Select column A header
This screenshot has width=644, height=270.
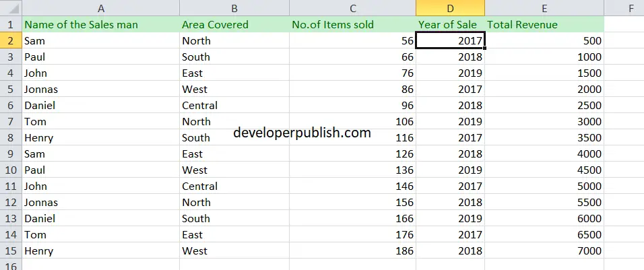(x=100, y=8)
